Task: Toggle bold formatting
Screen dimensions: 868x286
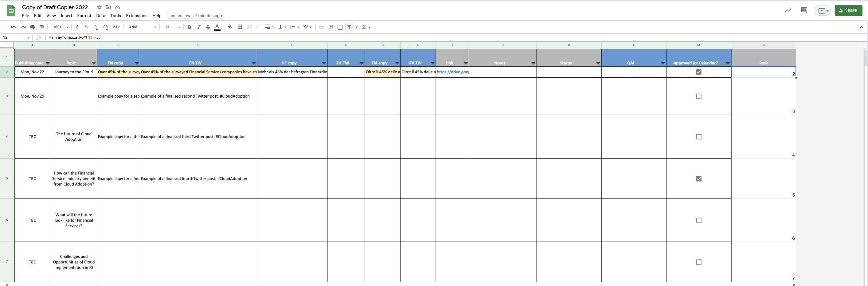Action: [x=190, y=27]
